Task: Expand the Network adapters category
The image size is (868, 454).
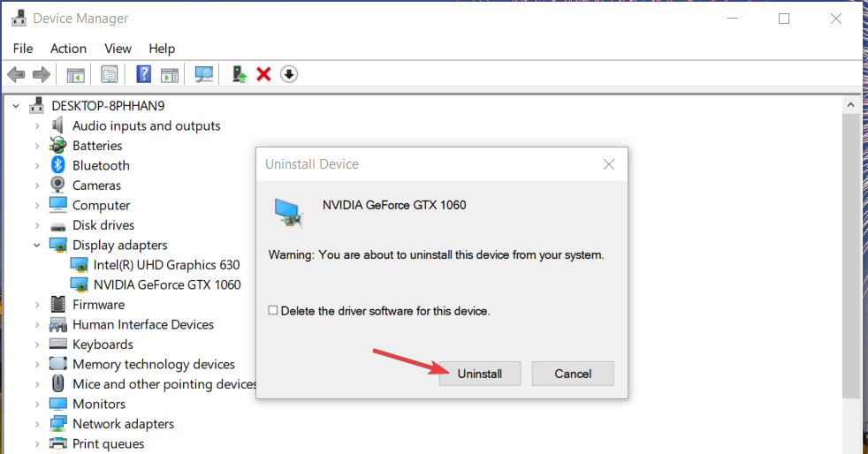Action: click(x=37, y=424)
